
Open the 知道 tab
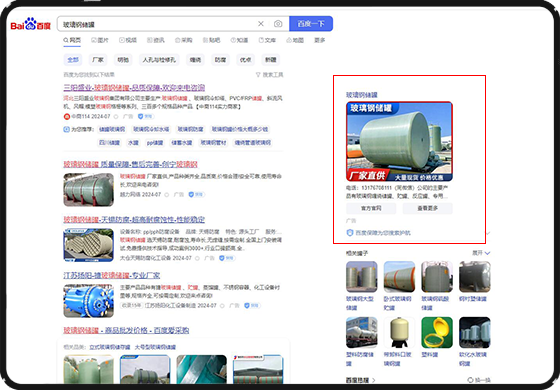(239, 40)
